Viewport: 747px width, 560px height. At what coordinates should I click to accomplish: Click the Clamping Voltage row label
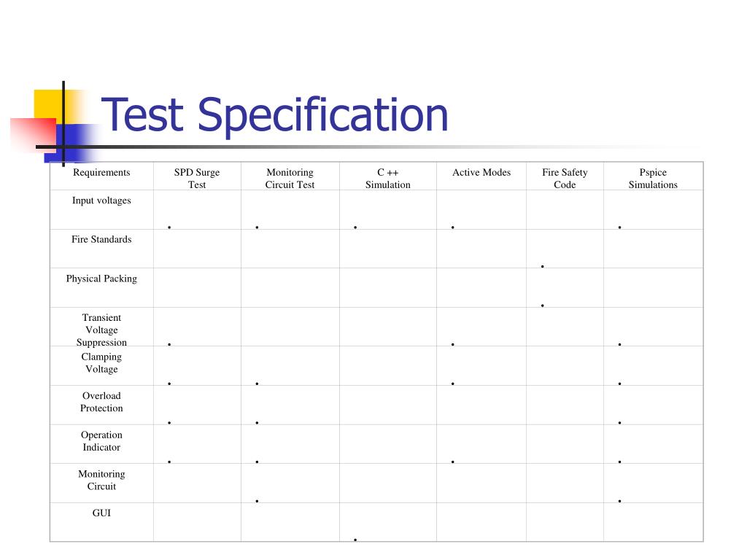pos(101,363)
